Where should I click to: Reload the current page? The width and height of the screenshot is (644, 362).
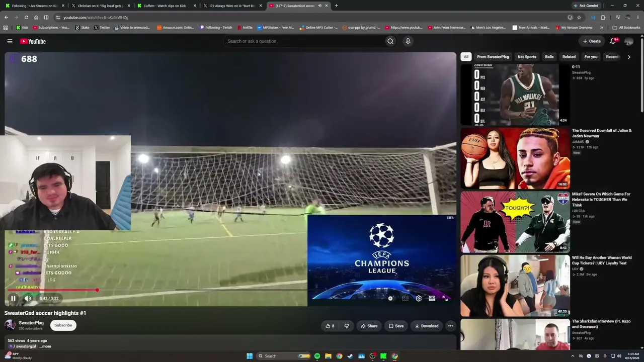point(26,17)
